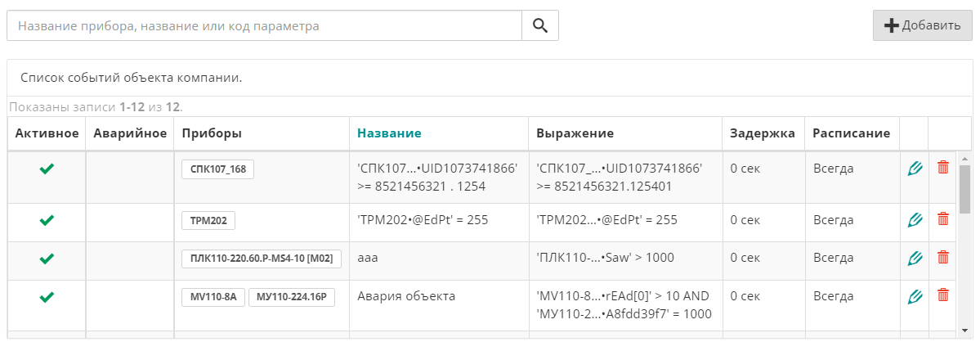Toggle active checkmark for 'Авария объекта' row
Image resolution: width=980 pixels, height=342 pixels.
tap(47, 297)
